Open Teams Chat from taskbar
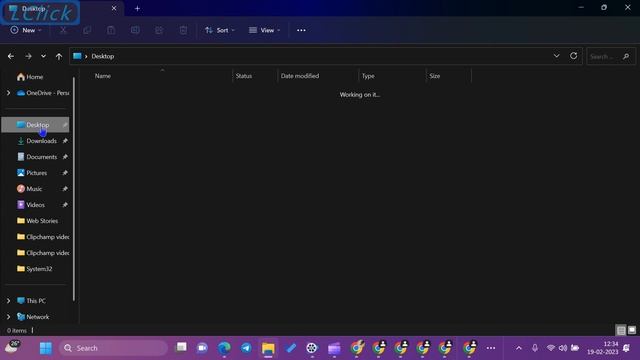Viewport: 640px width, 360px height. [202, 348]
